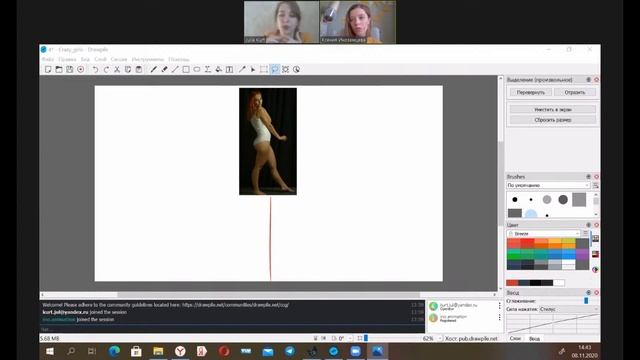Toggle the freeform lasso selection tool
The width and height of the screenshot is (640, 360).
point(275,69)
